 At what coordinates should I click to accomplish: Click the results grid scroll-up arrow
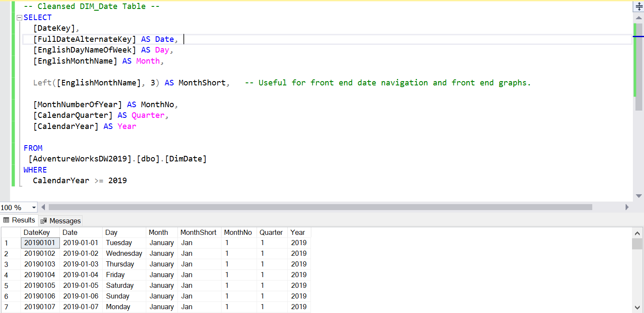click(637, 233)
